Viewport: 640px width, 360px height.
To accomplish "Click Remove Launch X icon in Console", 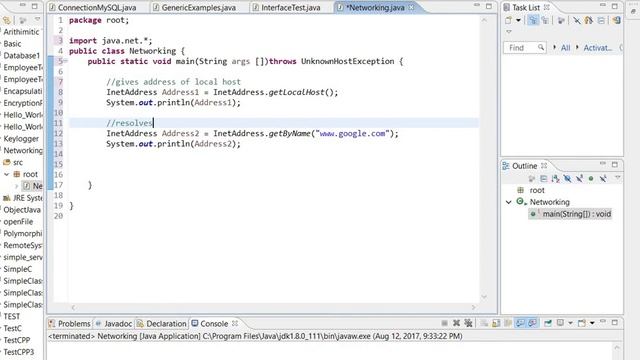I will 456,323.
